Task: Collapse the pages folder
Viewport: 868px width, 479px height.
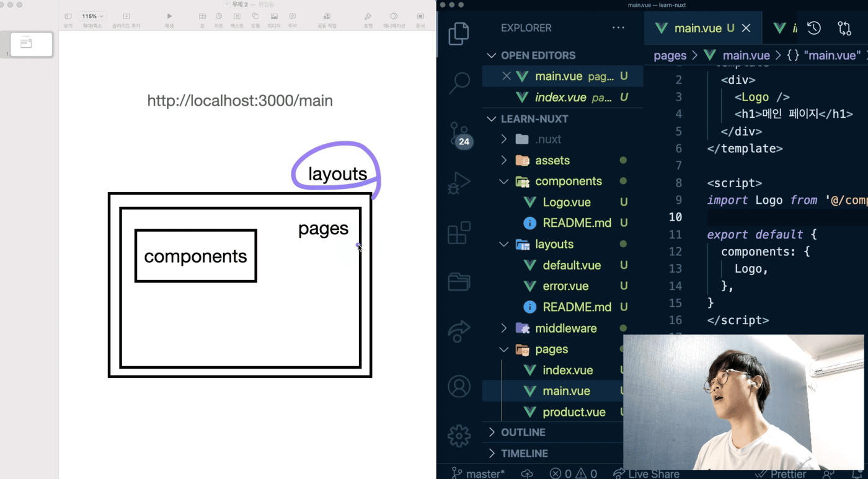Action: [x=504, y=349]
